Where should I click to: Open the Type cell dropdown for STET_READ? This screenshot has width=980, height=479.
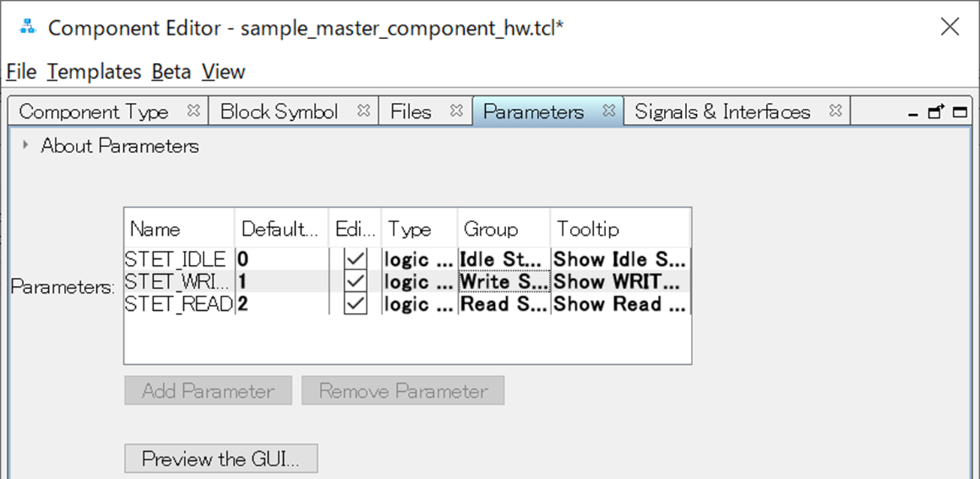coord(419,304)
